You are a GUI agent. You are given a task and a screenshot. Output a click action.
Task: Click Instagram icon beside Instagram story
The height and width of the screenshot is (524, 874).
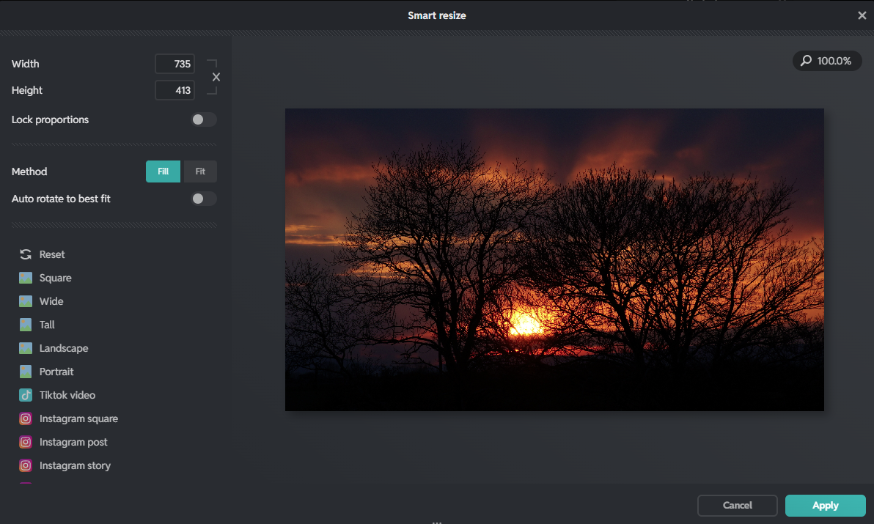[26, 465]
